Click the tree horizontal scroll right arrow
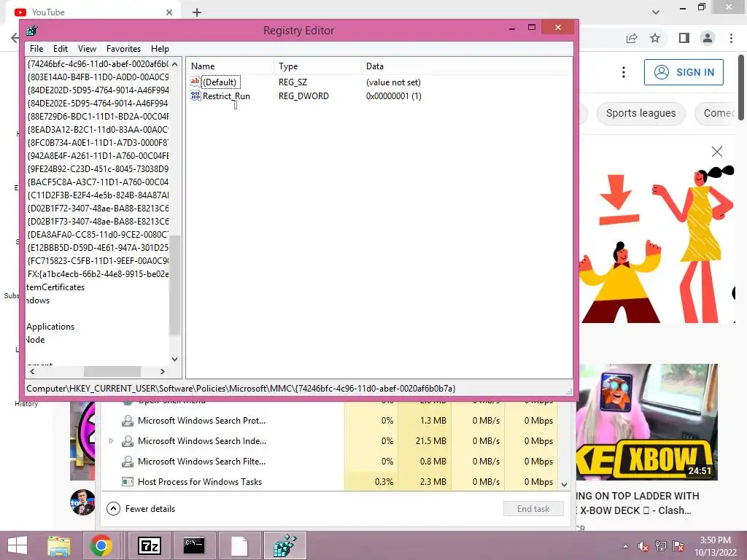The height and width of the screenshot is (560, 747). (x=163, y=371)
